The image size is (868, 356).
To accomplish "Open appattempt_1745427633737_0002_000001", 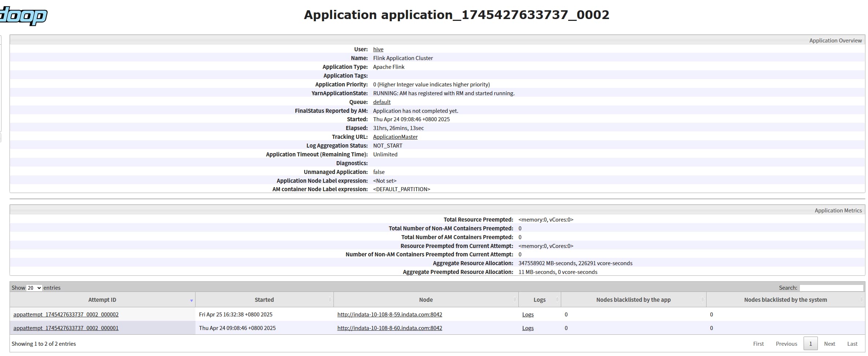I will click(66, 328).
